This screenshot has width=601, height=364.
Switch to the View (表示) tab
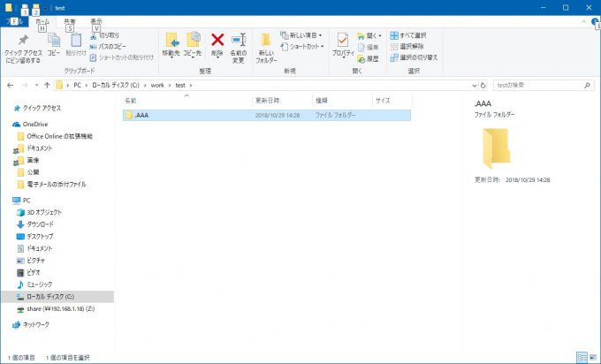click(96, 22)
